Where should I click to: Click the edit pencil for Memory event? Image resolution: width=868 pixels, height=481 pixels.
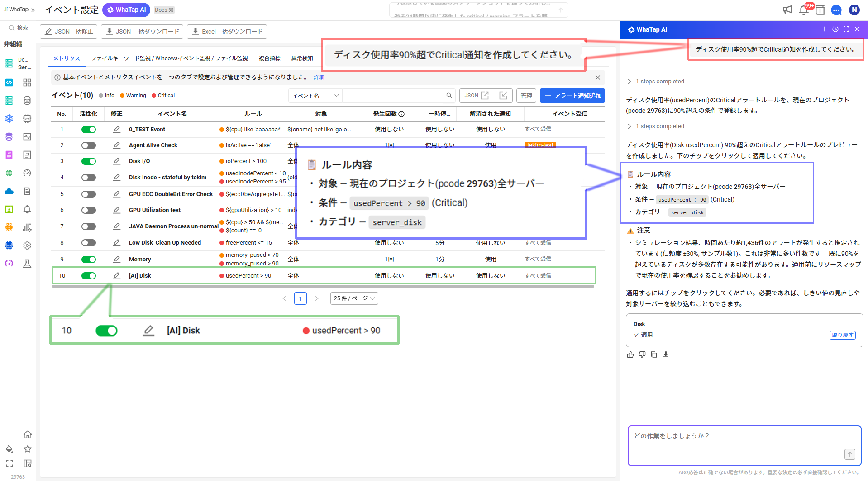coord(117,259)
